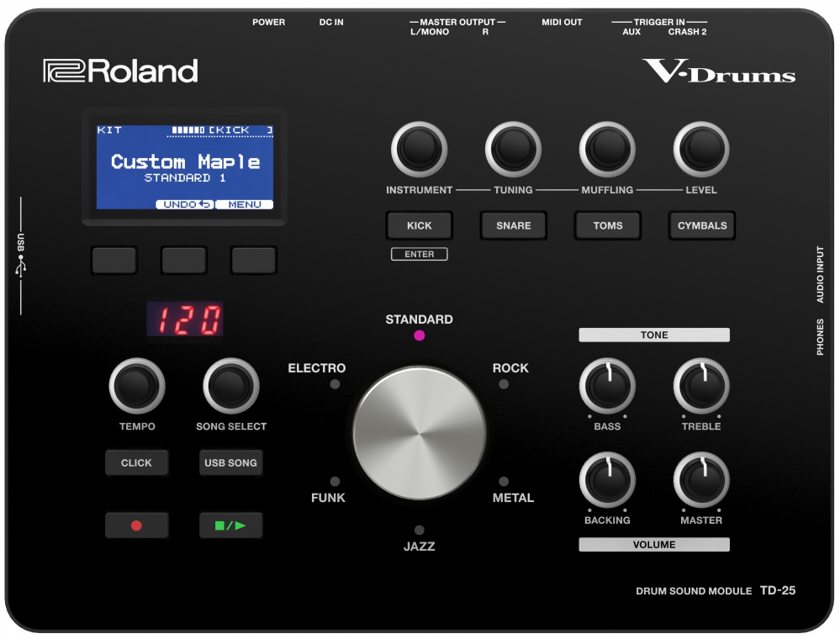Click the LEVEL knob
840x639 pixels.
coord(701,150)
